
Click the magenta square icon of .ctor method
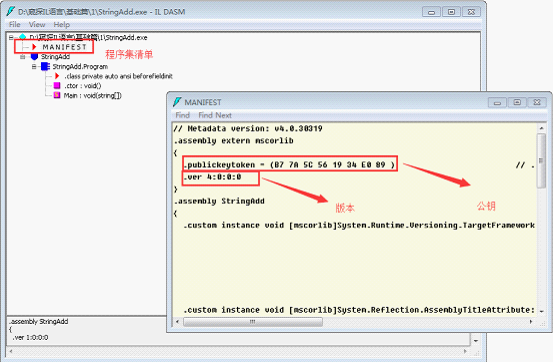coord(57,85)
